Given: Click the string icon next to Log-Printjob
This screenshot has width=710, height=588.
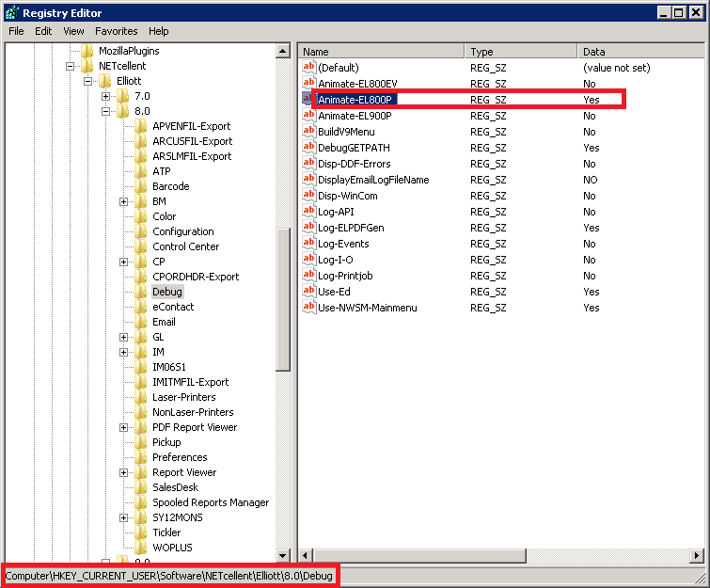Looking at the screenshot, I should tap(308, 275).
